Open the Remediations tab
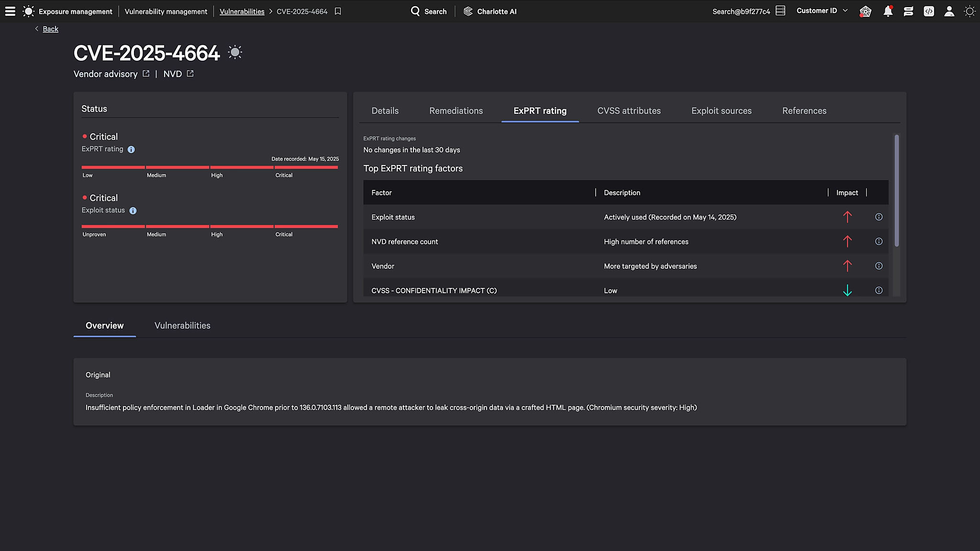Screen dimensions: 980x551 click(456, 111)
